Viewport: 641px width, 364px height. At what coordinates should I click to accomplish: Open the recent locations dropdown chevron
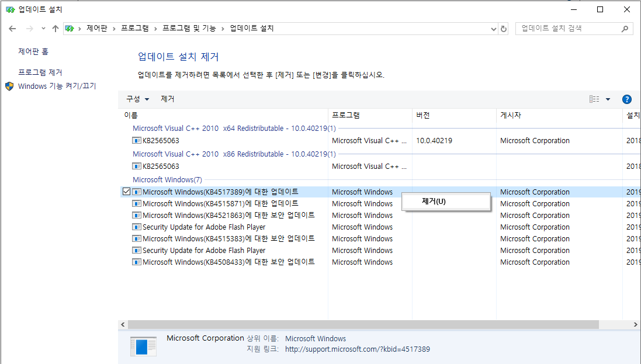[x=43, y=29]
